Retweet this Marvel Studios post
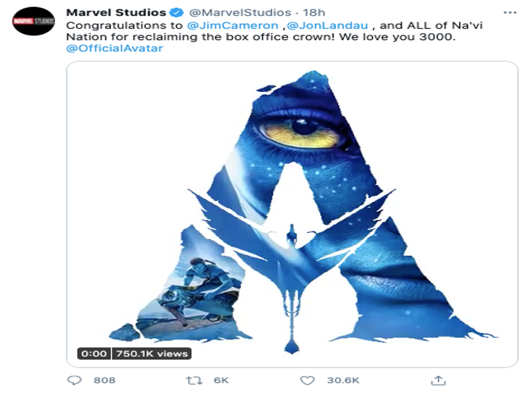Screen dimensions: 532x393 (x=193, y=380)
